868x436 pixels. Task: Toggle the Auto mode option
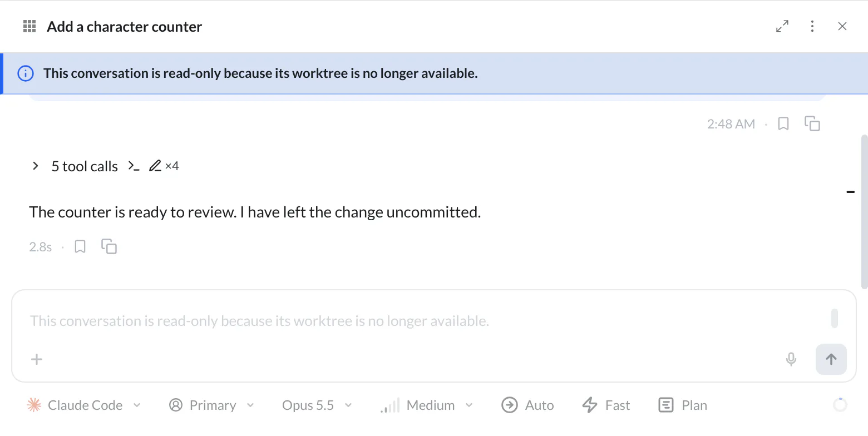tap(527, 405)
